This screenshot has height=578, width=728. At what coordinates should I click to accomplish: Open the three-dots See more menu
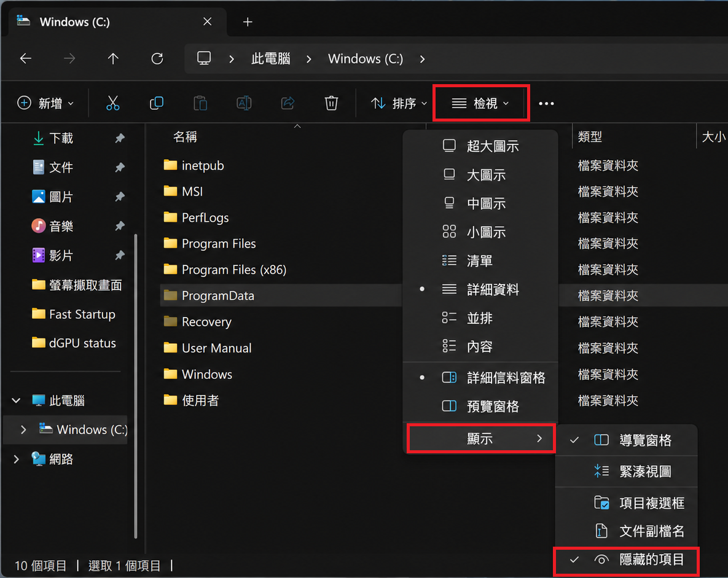point(547,104)
